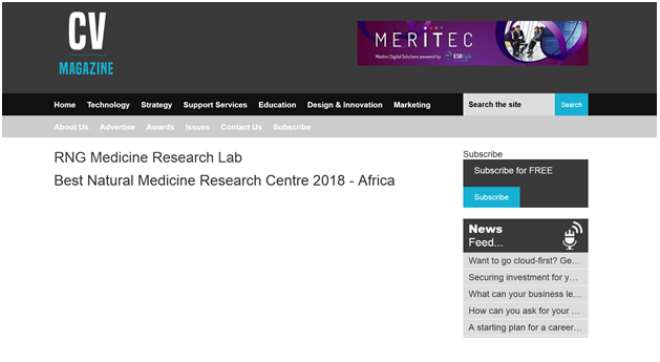Click in the Search the site field
This screenshot has width=660, height=362.
pos(509,104)
